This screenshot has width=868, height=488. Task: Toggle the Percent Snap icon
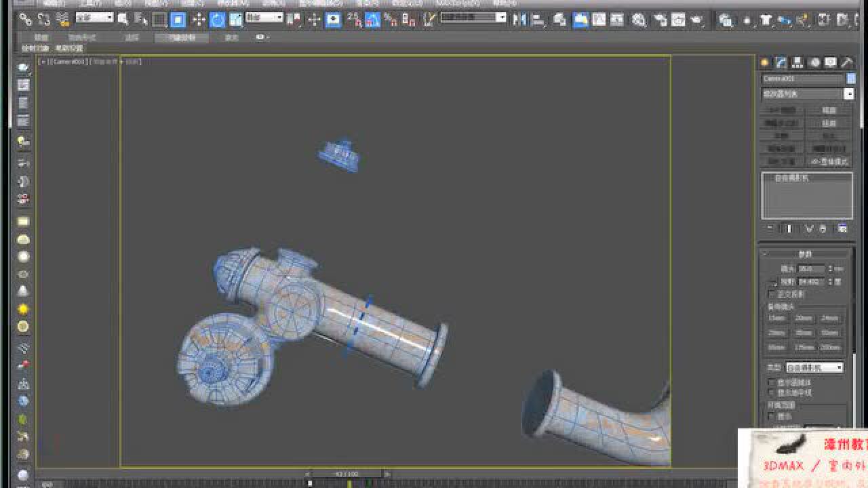pos(391,20)
